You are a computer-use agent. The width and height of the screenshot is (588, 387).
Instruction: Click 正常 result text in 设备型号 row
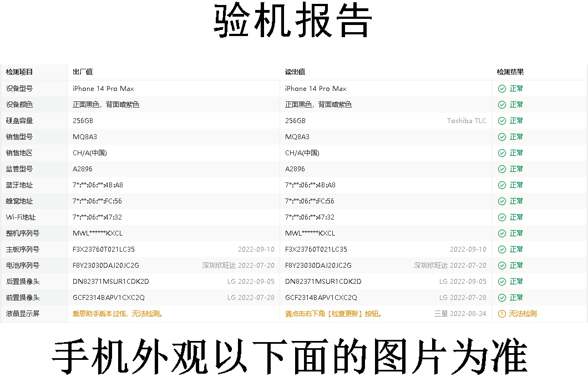coord(516,89)
